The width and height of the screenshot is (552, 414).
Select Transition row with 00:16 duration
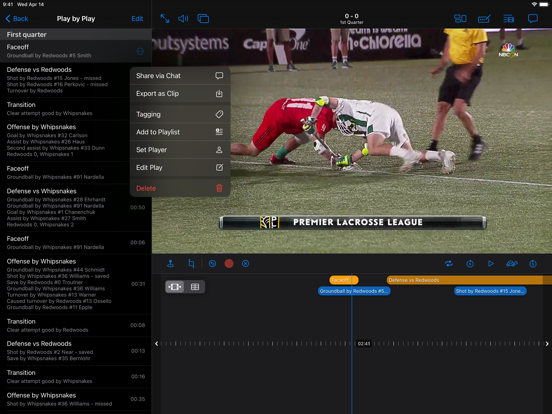point(76,376)
